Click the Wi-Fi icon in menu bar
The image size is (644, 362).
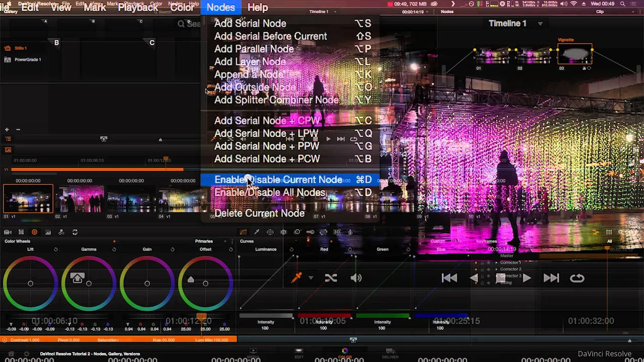(574, 4)
